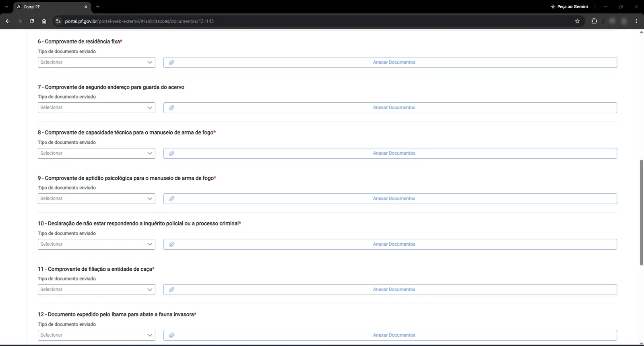Open Selecionar dropdown for aptidão psicológica

pyautogui.click(x=97, y=199)
